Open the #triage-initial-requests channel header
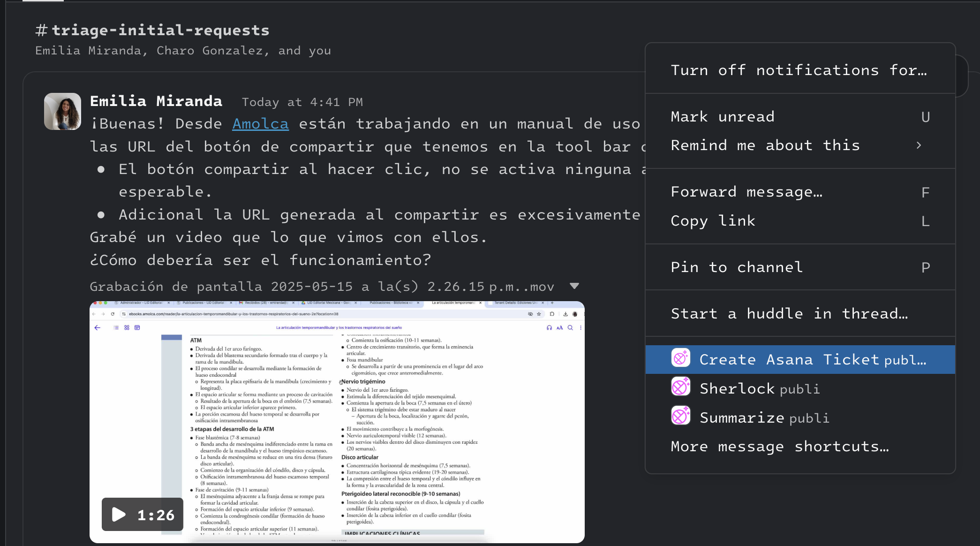The image size is (980, 546). (152, 30)
